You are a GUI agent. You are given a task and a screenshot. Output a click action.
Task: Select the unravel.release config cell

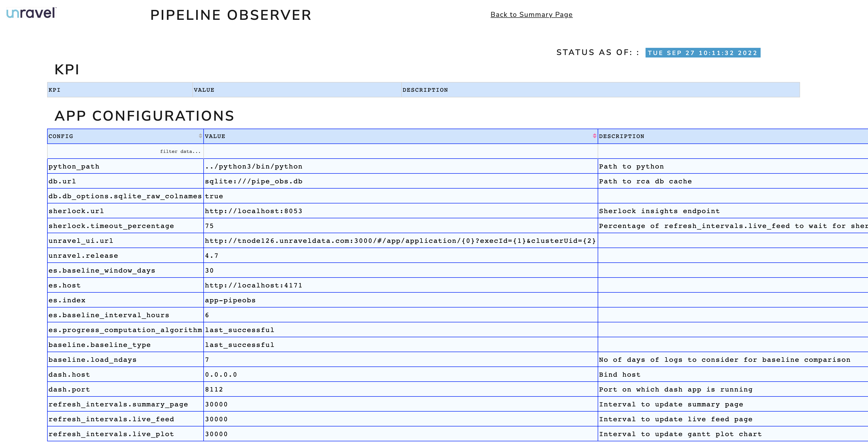(125, 255)
